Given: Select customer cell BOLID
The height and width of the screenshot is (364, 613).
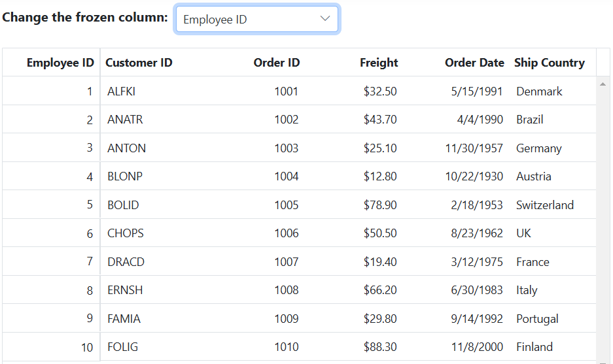Looking at the screenshot, I should pos(123,205).
